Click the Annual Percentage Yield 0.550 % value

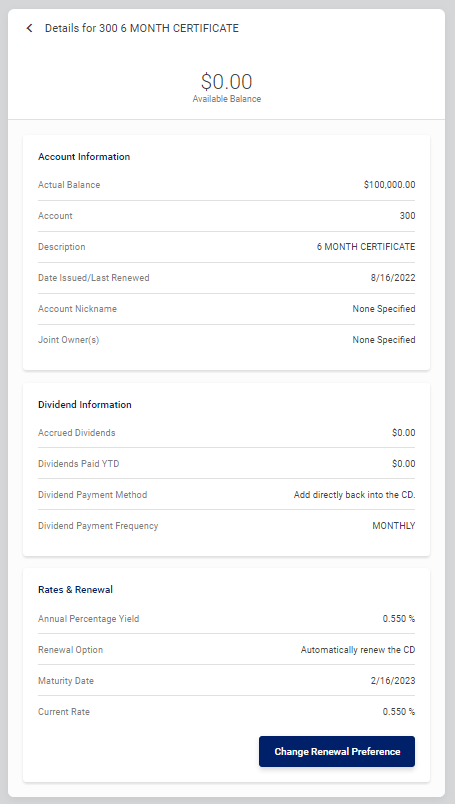pos(399,619)
